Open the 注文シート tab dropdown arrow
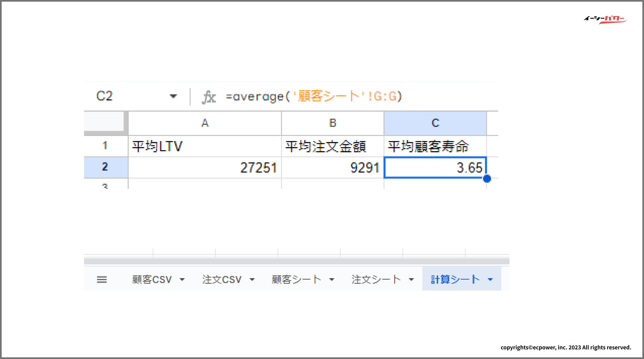 pos(411,280)
